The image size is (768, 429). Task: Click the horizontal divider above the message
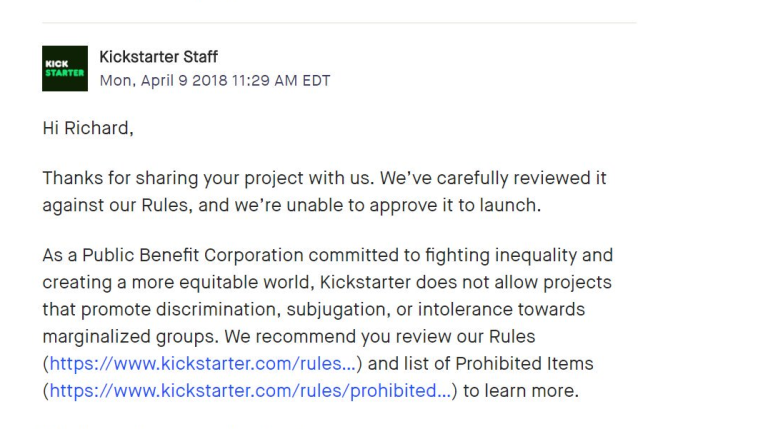tap(338, 22)
